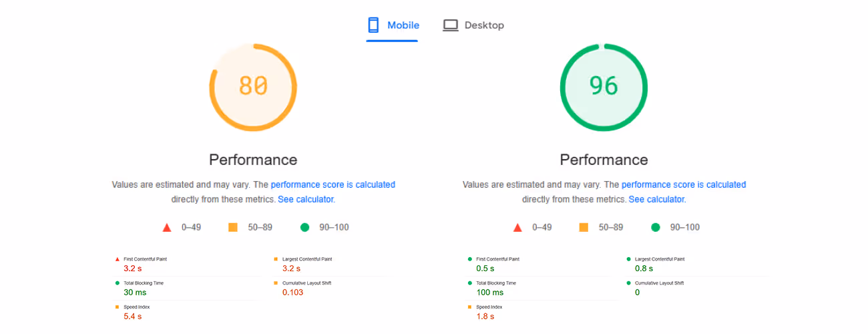Screen dimensions: 868x334
Task: Click the orange 80 score gauge
Action: point(253,88)
